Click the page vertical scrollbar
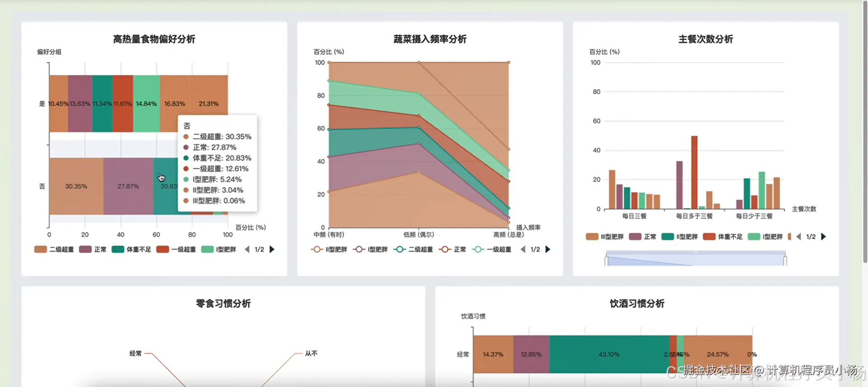This screenshot has width=868, height=387. click(x=865, y=131)
